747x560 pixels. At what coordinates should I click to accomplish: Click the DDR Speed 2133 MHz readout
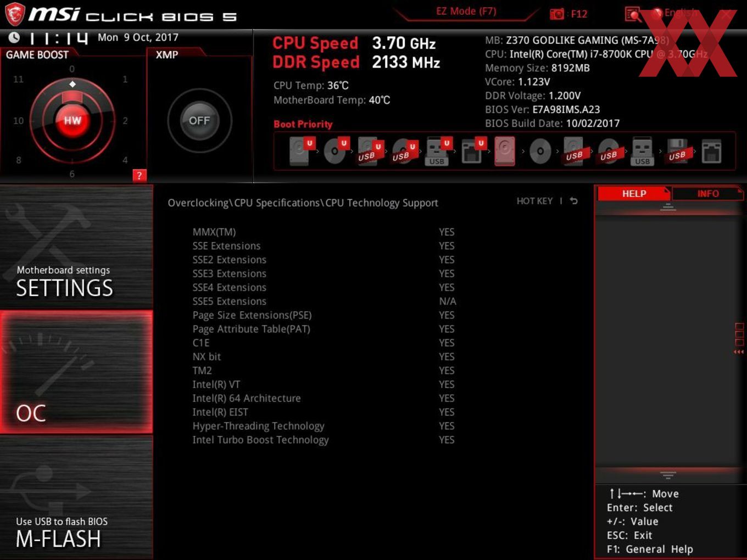click(x=356, y=62)
